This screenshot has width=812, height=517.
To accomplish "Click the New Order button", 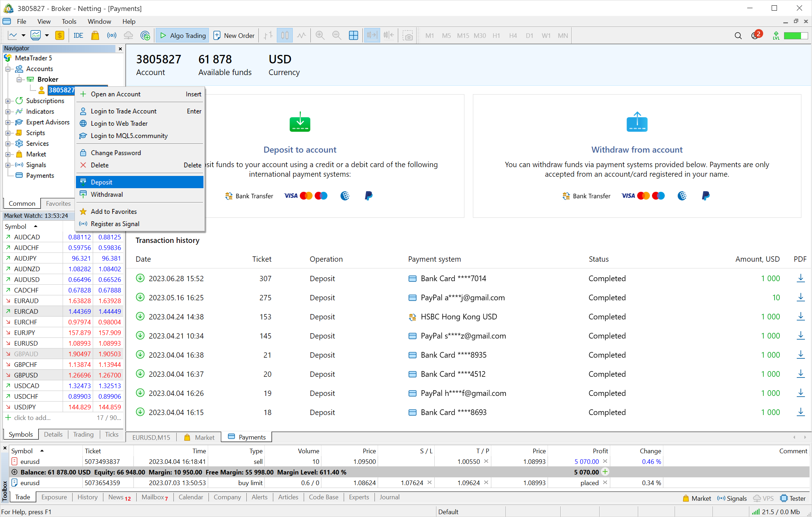I will (234, 35).
